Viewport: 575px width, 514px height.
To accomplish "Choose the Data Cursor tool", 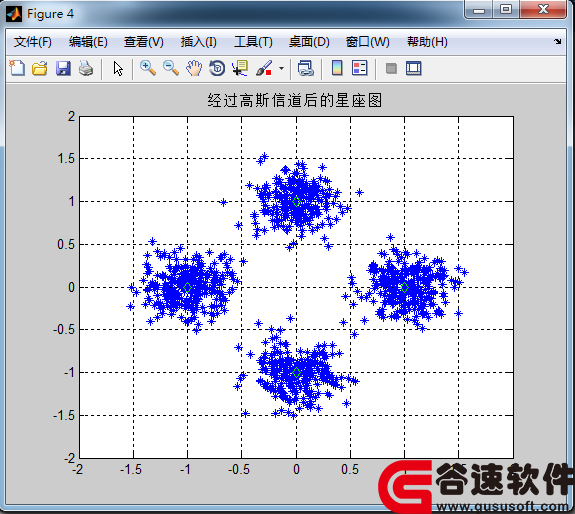I will pos(240,68).
